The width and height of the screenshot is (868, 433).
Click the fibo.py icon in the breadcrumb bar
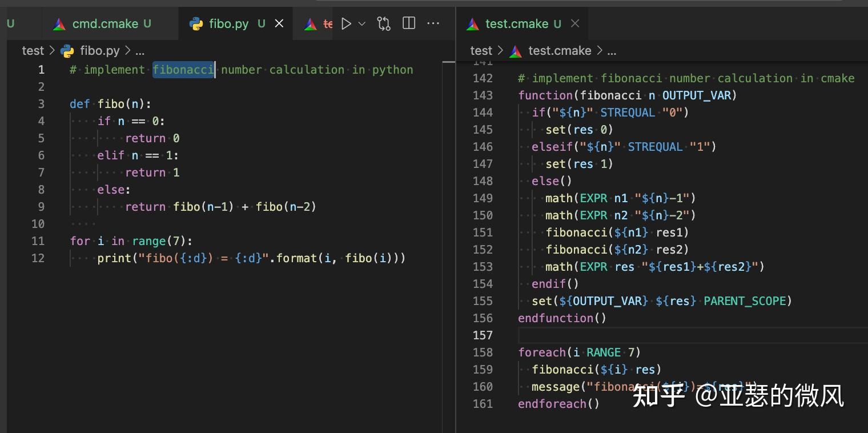[67, 50]
